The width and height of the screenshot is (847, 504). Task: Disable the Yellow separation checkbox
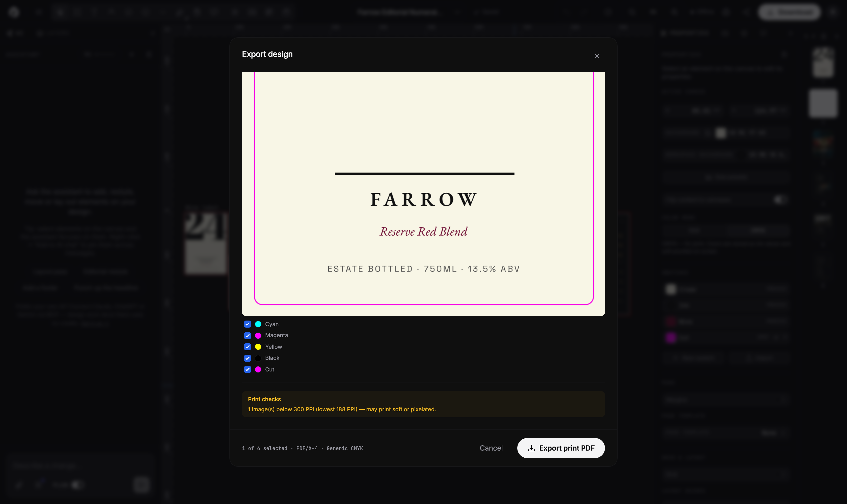point(247,347)
